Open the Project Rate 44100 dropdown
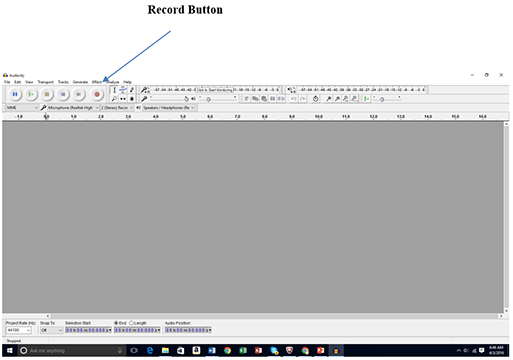 [19, 330]
